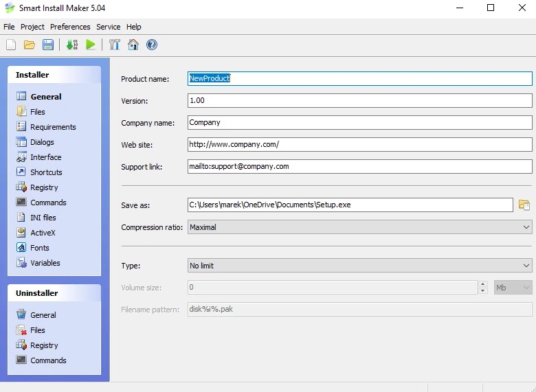
Task: Click the Web site input field
Action: (359, 144)
